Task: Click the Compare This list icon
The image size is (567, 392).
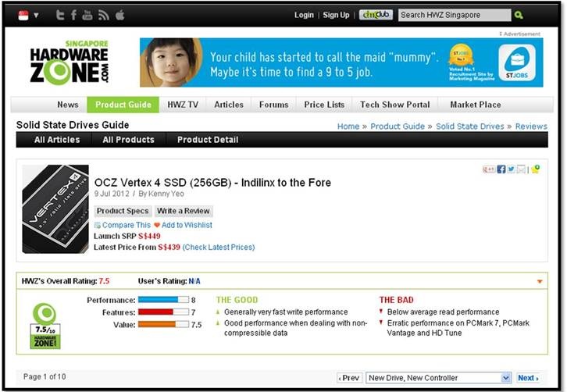Action: [x=97, y=226]
